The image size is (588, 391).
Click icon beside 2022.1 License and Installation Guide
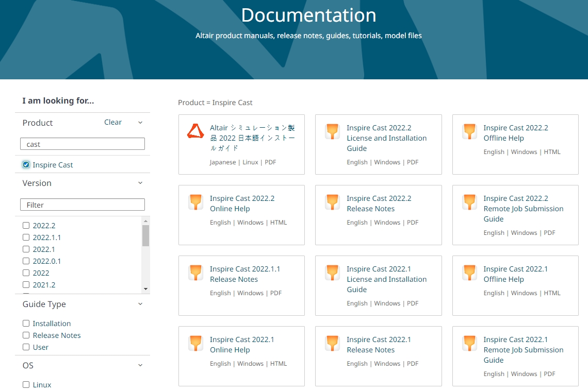pos(332,273)
